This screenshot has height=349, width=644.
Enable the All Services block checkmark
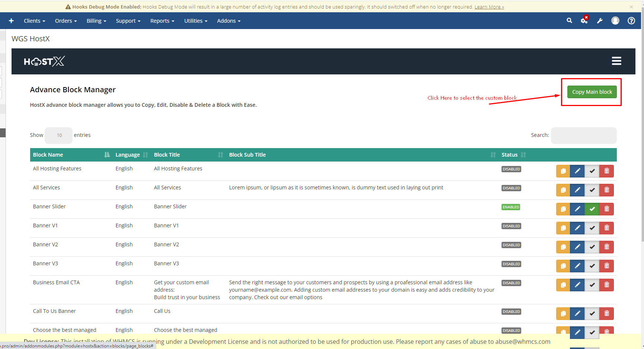[592, 190]
